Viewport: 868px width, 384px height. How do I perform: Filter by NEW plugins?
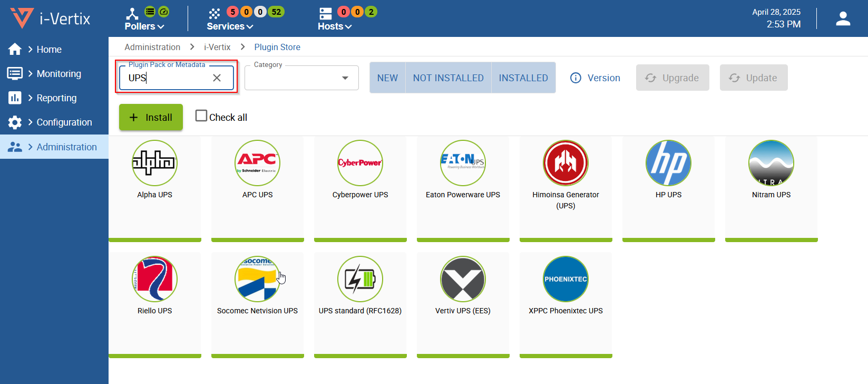pyautogui.click(x=387, y=78)
